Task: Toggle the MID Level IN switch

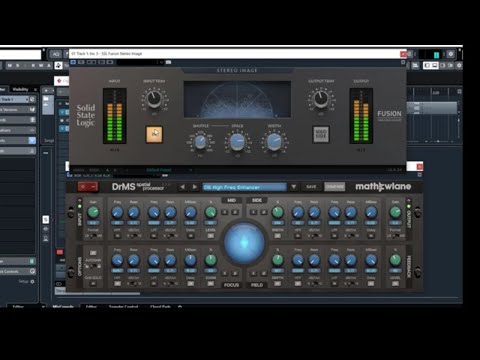Action: [x=211, y=236]
